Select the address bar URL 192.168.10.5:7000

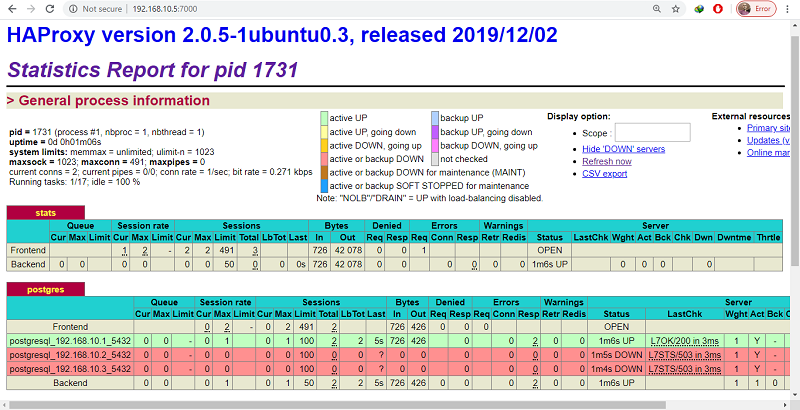(165, 9)
